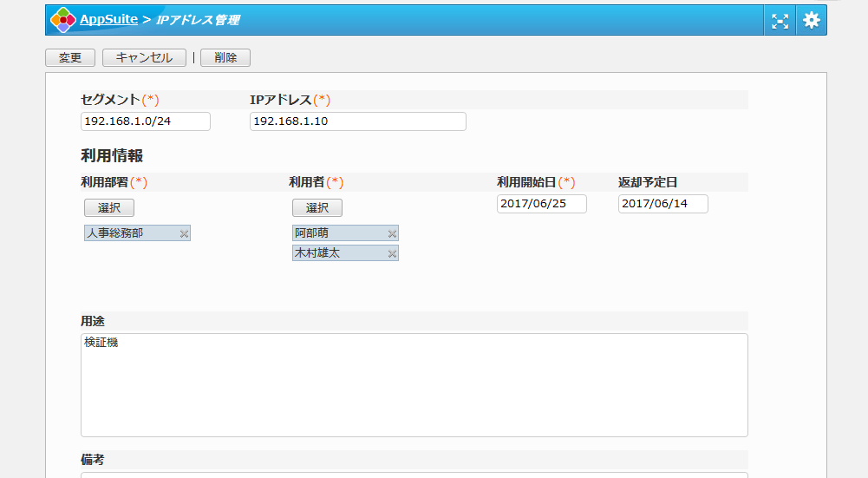Remove 木村雄太 from users list
Image resolution: width=868 pixels, height=478 pixels.
(392, 253)
